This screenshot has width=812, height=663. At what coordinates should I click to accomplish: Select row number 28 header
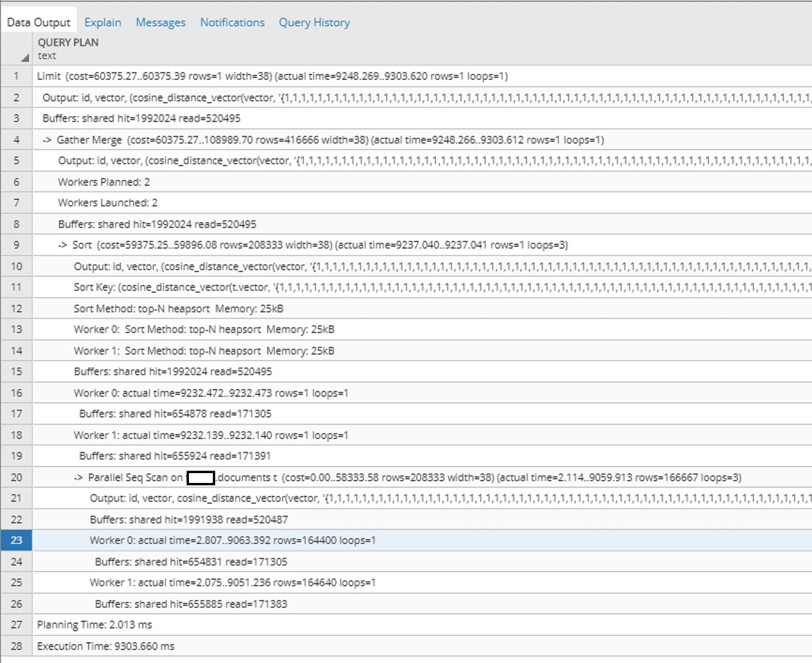point(16,646)
